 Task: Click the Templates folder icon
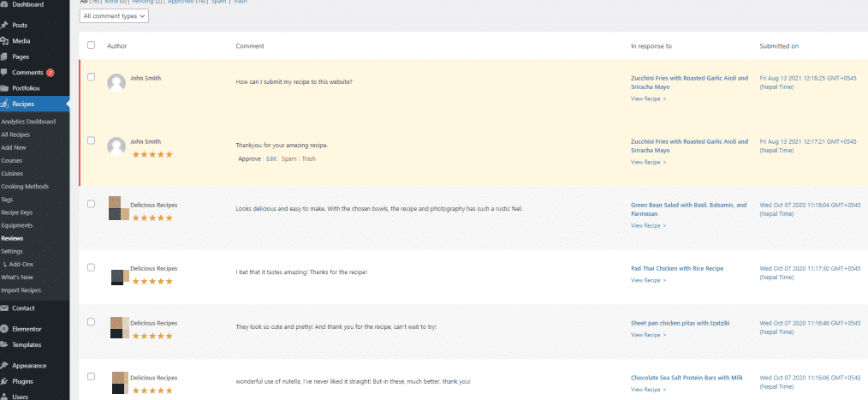tap(4, 344)
